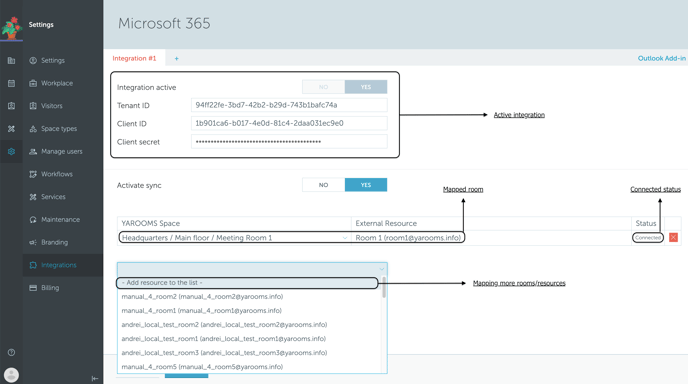
Task: Choose manual_4_room5 from the resource list
Action: click(202, 367)
